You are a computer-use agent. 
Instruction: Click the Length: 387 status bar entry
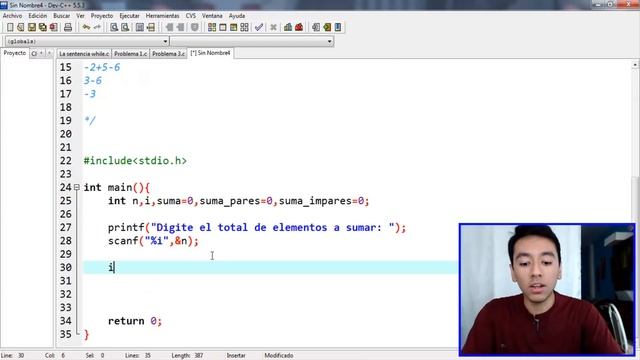[x=187, y=356]
